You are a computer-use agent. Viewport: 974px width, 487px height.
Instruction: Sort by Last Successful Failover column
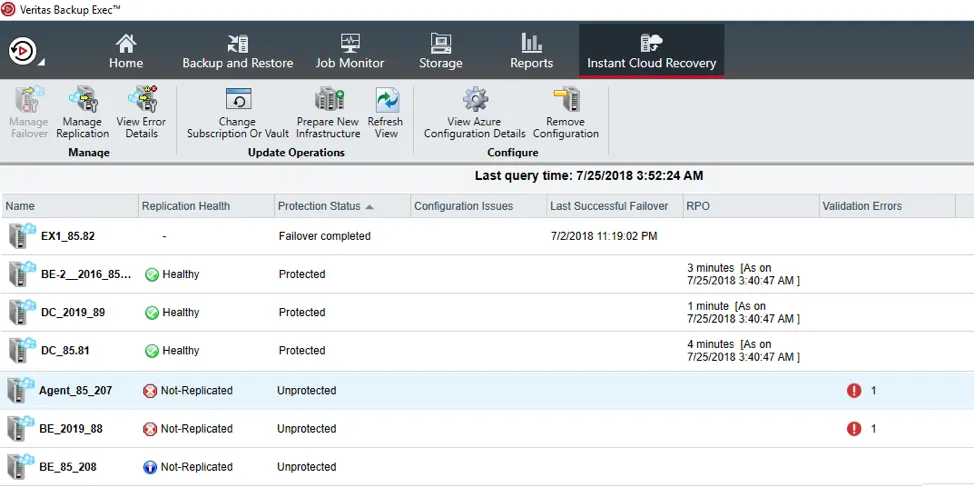coord(615,206)
